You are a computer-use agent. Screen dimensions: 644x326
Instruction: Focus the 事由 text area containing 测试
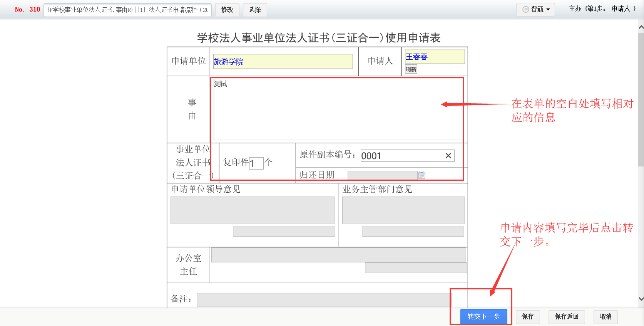pyautogui.click(x=338, y=110)
